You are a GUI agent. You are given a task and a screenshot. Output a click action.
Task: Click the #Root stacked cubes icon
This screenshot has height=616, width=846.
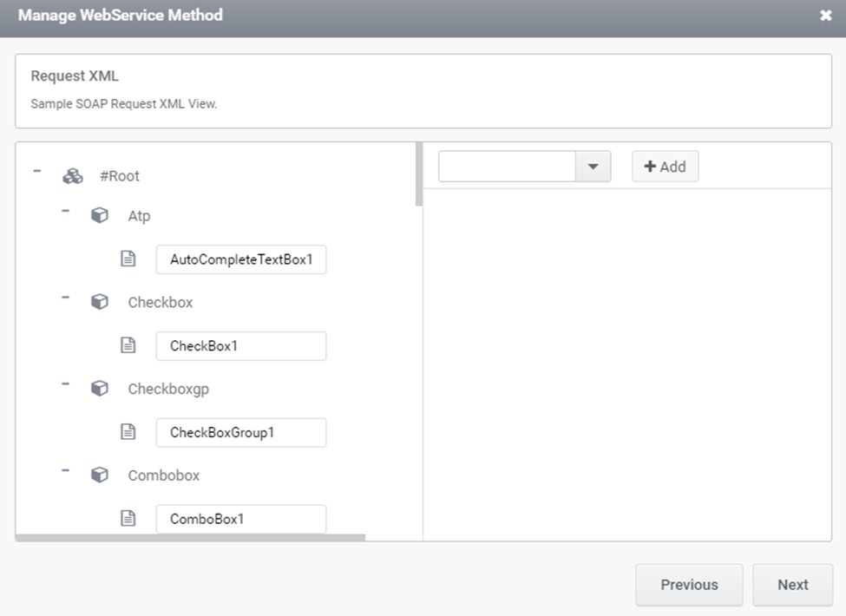[x=73, y=176]
